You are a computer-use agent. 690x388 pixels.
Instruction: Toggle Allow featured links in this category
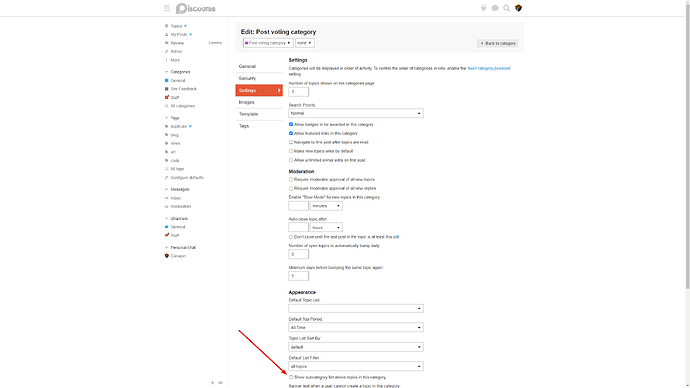pyautogui.click(x=291, y=133)
